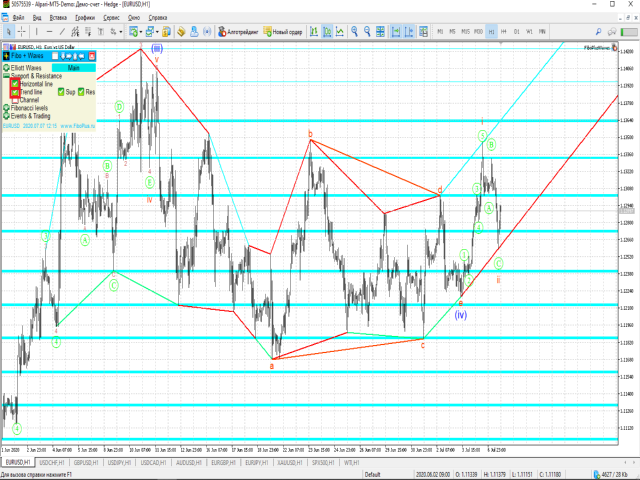Switch to the GBPUSD,H1 chart tab
Image resolution: width=640 pixels, height=480 pixels.
click(86, 462)
